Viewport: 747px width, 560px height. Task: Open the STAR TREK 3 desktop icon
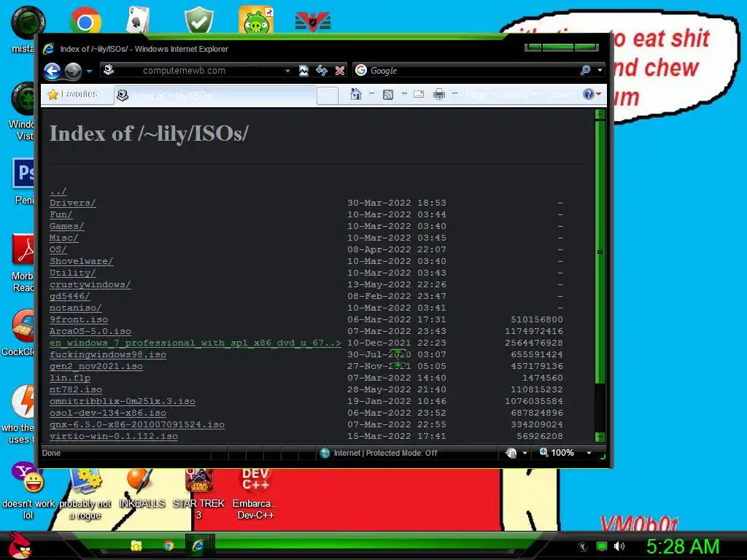click(198, 494)
